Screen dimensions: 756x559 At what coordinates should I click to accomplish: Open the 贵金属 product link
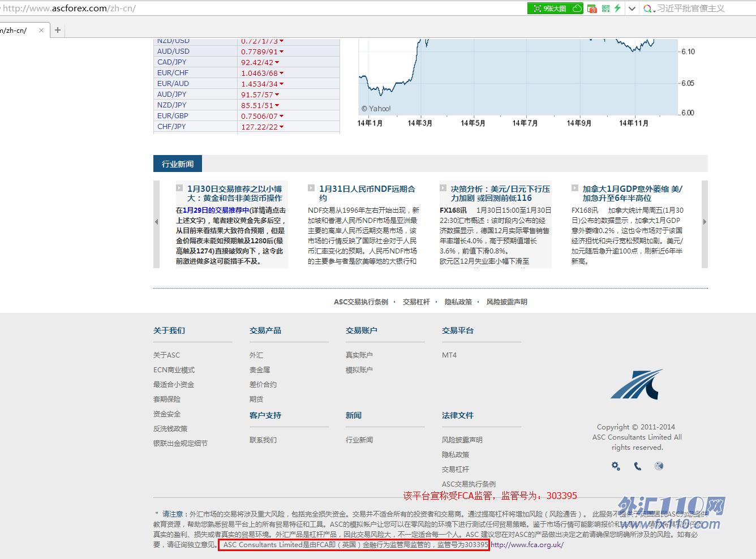[260, 370]
